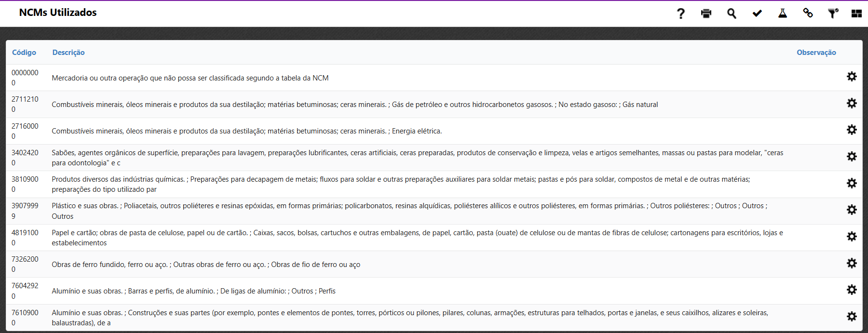Open gear menu for NCM 39079999 row
868x333 pixels.
point(852,210)
